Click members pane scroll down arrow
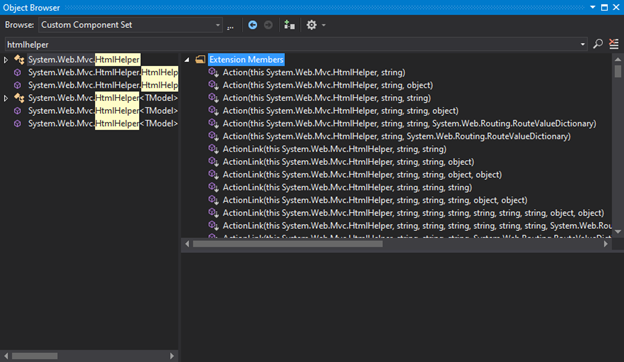This screenshot has width=624, height=362. pos(618,232)
